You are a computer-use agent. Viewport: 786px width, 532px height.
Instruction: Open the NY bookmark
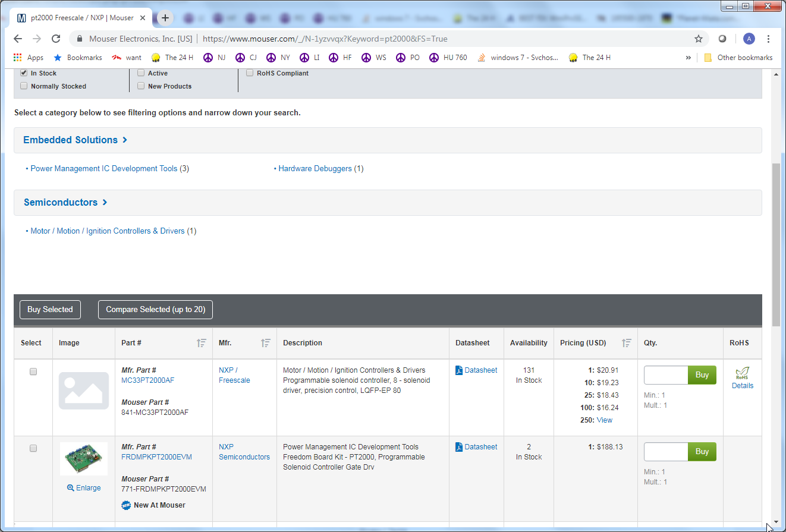coord(278,58)
